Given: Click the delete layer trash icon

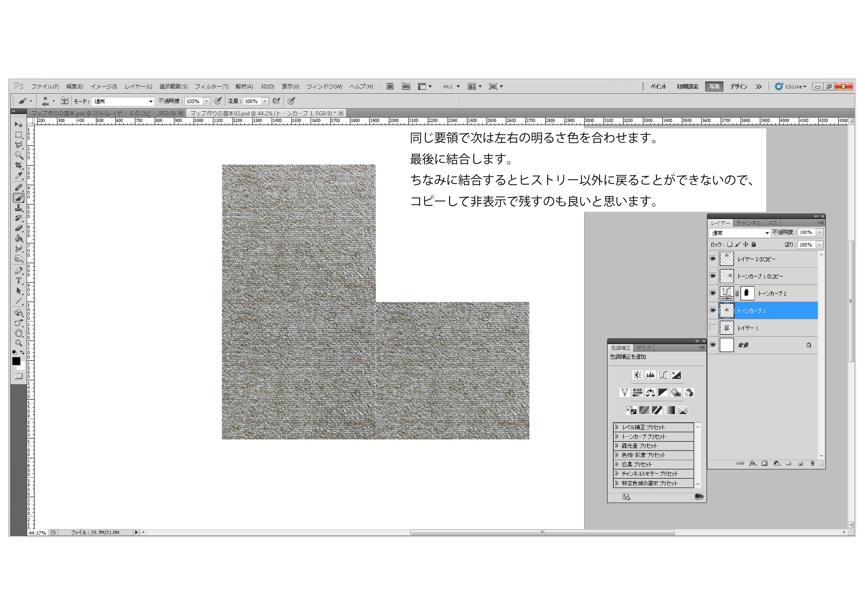Looking at the screenshot, I should [812, 463].
